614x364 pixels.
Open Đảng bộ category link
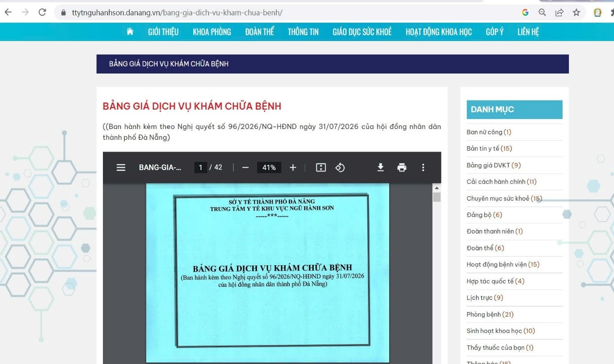click(x=484, y=215)
